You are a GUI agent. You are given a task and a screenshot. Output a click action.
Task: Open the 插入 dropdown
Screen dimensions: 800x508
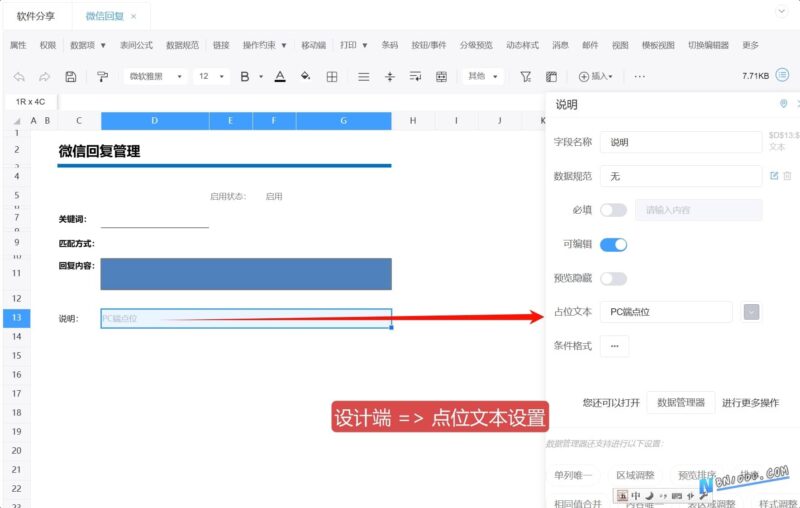(x=595, y=77)
